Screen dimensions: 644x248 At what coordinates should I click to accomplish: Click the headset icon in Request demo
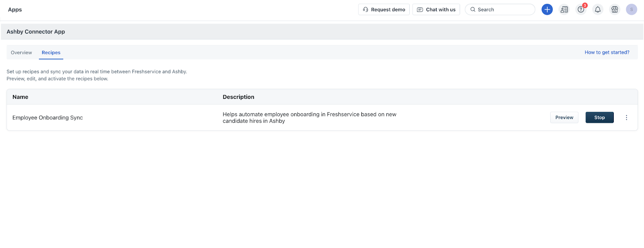[x=365, y=9]
